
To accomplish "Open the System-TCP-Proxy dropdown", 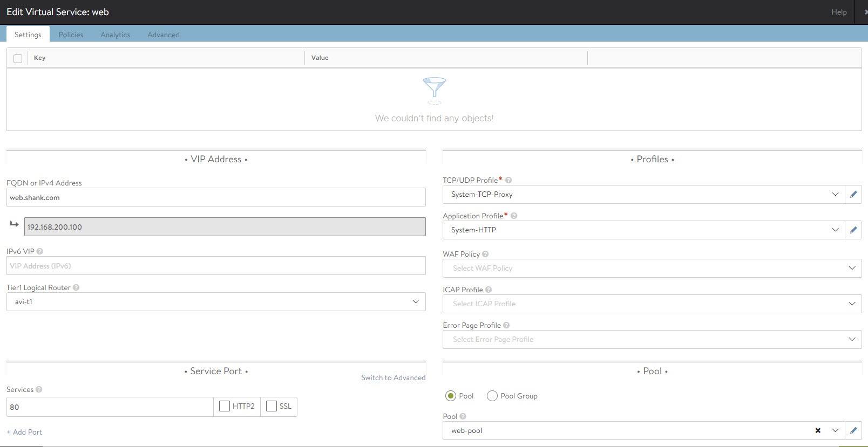I will click(643, 194).
